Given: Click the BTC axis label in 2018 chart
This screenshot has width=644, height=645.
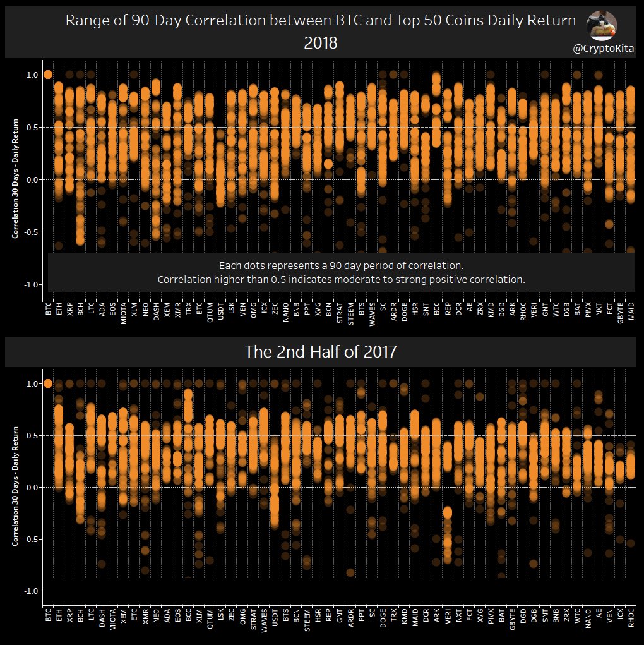Looking at the screenshot, I should click(x=49, y=308).
